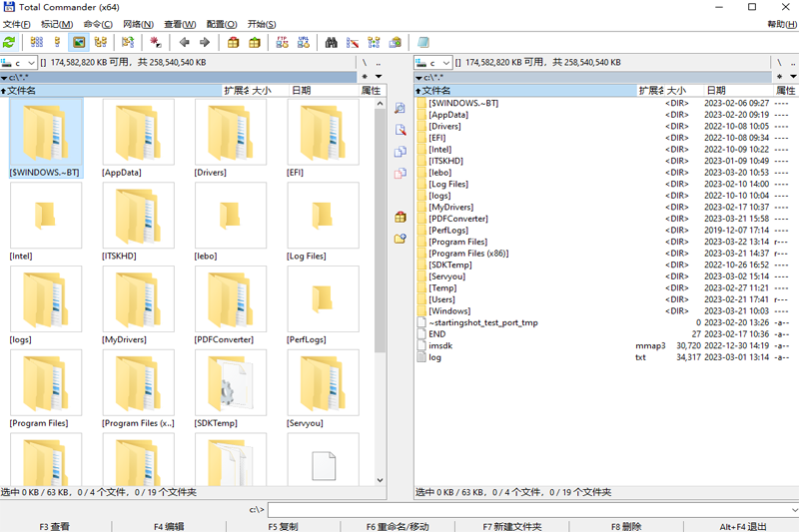Click the new folder icon in the middle bar
The image size is (799, 532).
400,239
